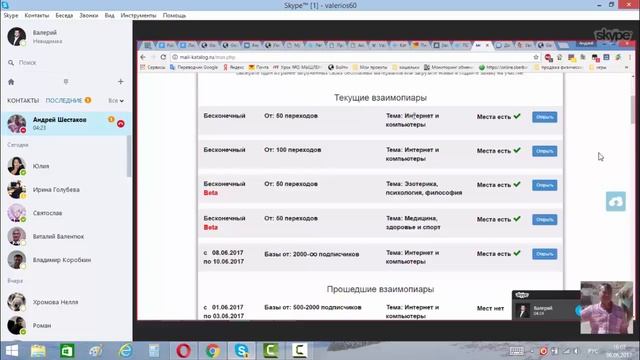The image size is (640, 360).
Task: Click the Переводчик Google bookmark
Action: click(194, 67)
